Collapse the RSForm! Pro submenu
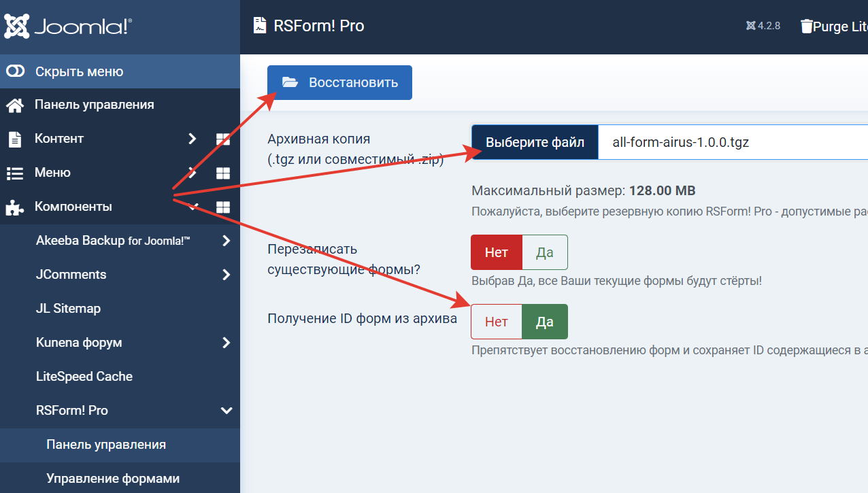This screenshot has width=868, height=493. [x=227, y=411]
